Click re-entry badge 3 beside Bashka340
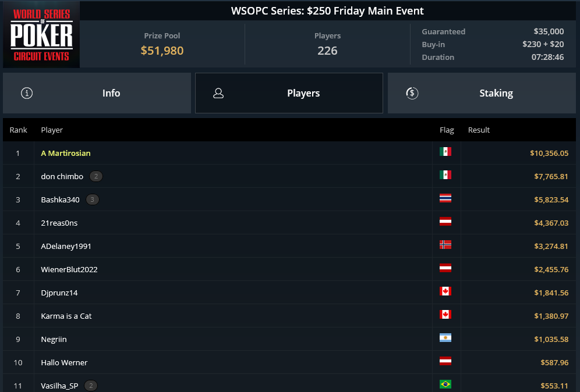 click(93, 199)
